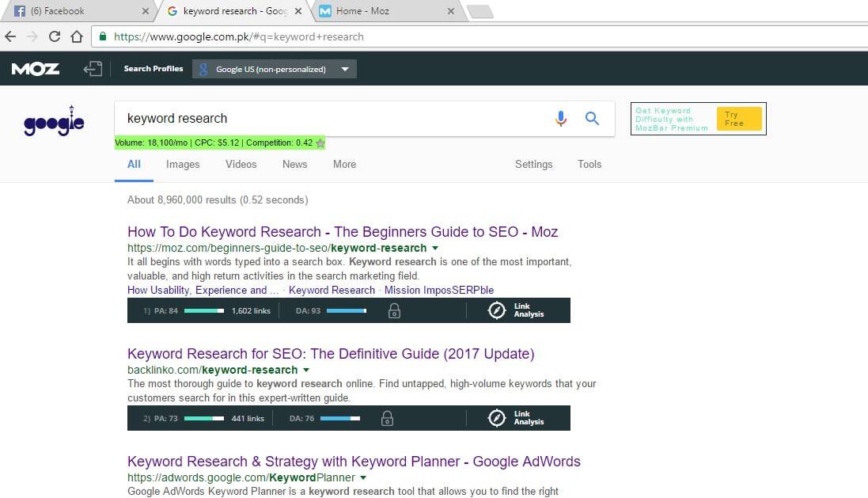Click PA: 73 progress bar
Screen dimensions: 868x498
[203, 418]
